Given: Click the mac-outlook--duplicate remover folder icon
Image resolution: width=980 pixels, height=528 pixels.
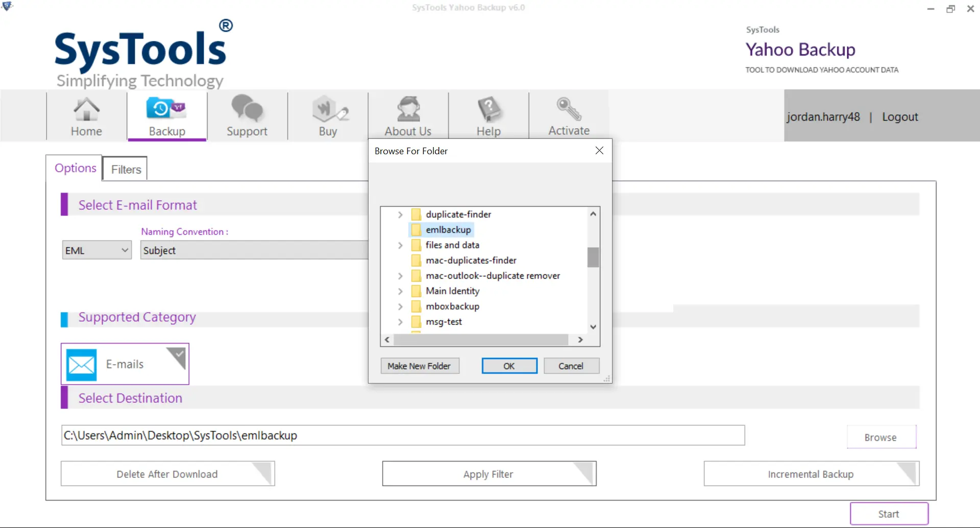Looking at the screenshot, I should tap(416, 276).
